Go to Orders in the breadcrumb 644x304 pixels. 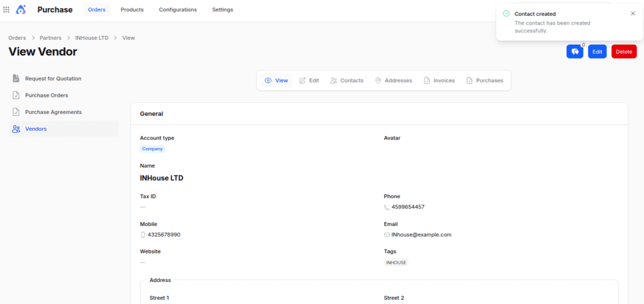(x=17, y=38)
